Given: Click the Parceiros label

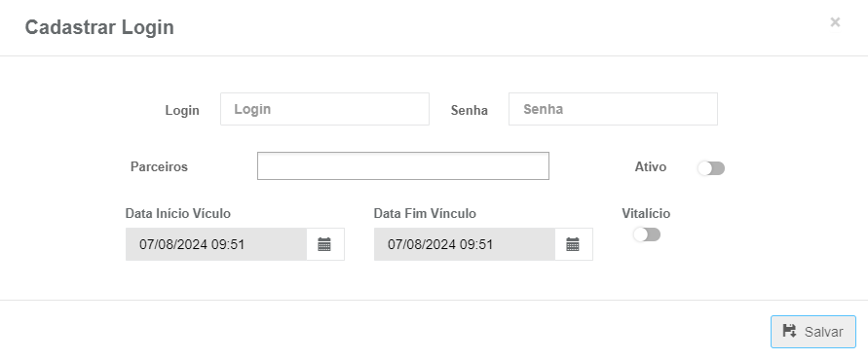Looking at the screenshot, I should pos(159,167).
